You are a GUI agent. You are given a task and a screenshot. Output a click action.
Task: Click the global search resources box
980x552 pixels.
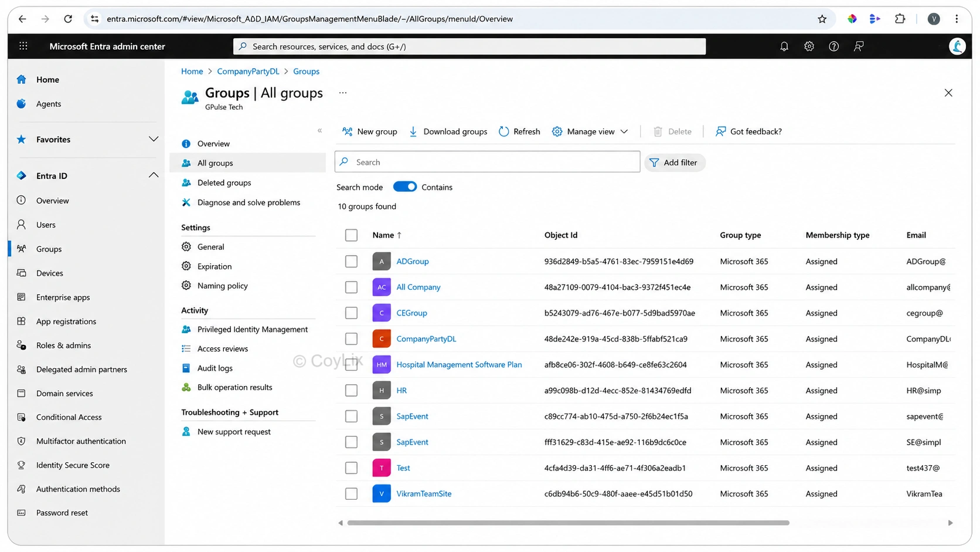pyautogui.click(x=469, y=46)
